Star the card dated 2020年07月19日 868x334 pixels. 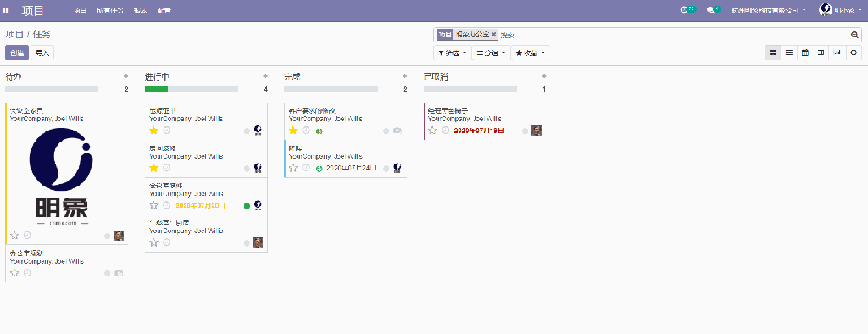tap(433, 131)
